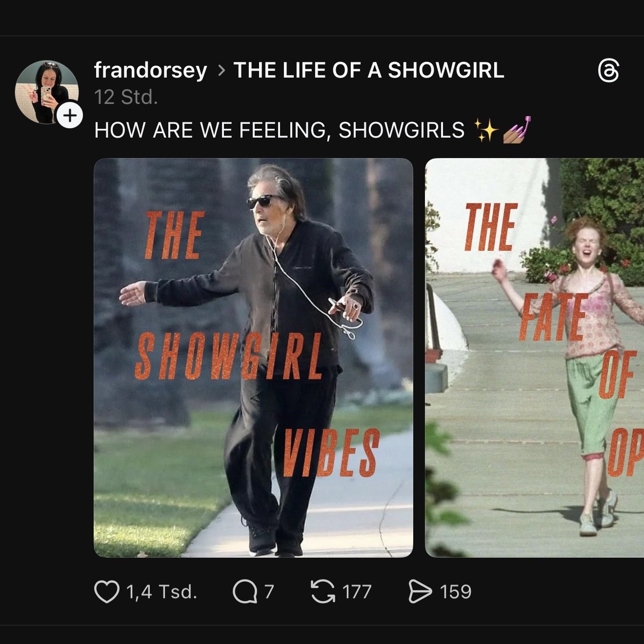Open the second image reading THE FATE OF
The image size is (644, 644).
tap(535, 358)
